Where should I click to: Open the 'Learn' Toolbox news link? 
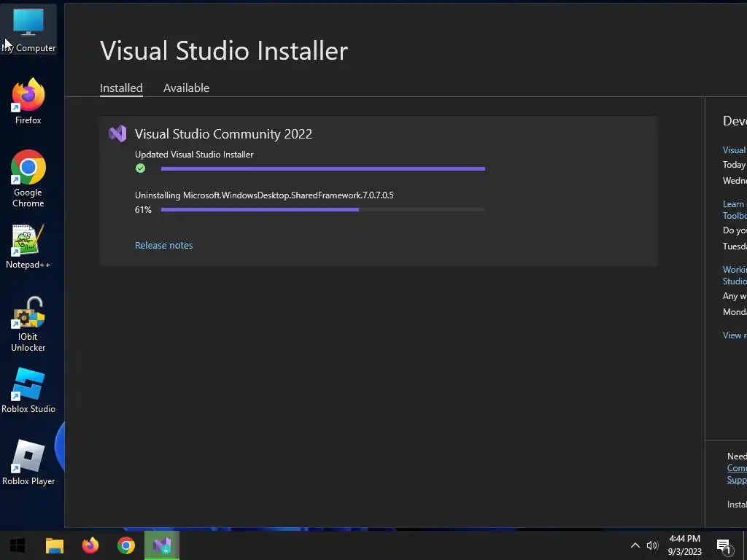734,209
